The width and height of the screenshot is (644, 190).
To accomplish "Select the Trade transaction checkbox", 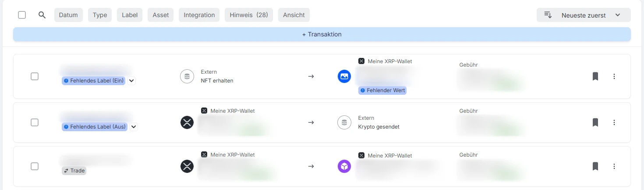I will [x=35, y=166].
